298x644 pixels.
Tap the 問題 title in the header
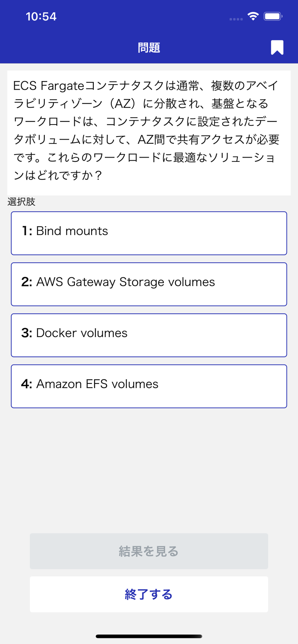coord(149,47)
